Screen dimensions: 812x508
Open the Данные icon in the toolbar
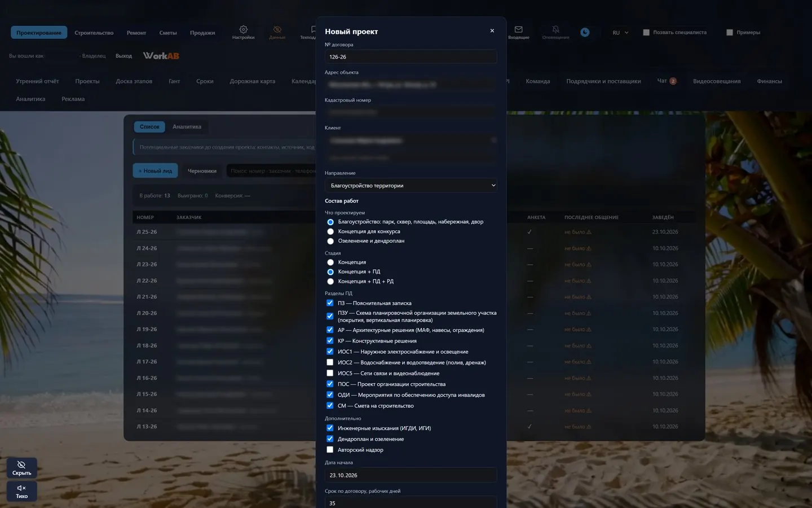[277, 32]
